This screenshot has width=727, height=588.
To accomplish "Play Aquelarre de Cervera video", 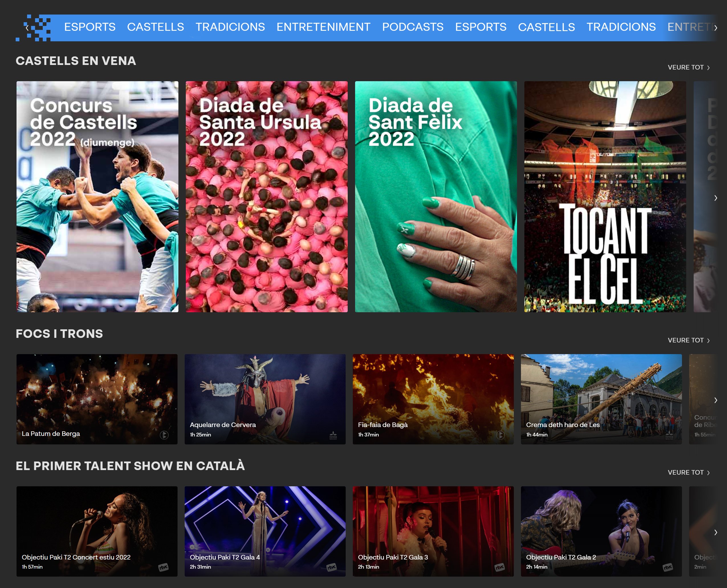I will pyautogui.click(x=265, y=399).
